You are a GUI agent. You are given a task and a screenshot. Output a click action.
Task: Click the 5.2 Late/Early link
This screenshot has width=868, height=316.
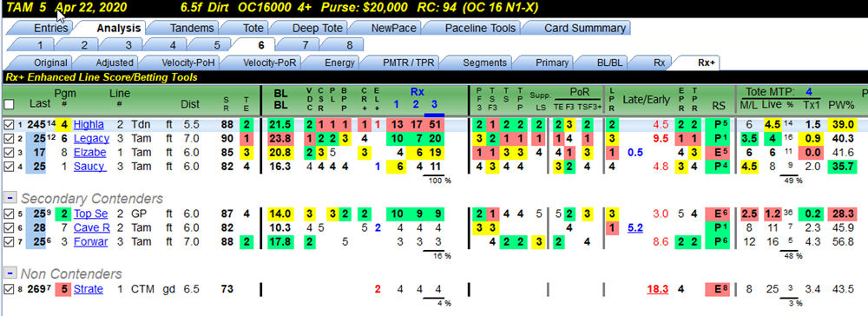636,227
